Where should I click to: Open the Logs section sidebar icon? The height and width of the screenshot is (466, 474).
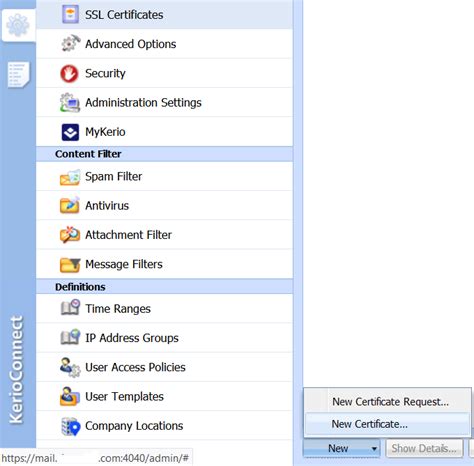coord(18,74)
